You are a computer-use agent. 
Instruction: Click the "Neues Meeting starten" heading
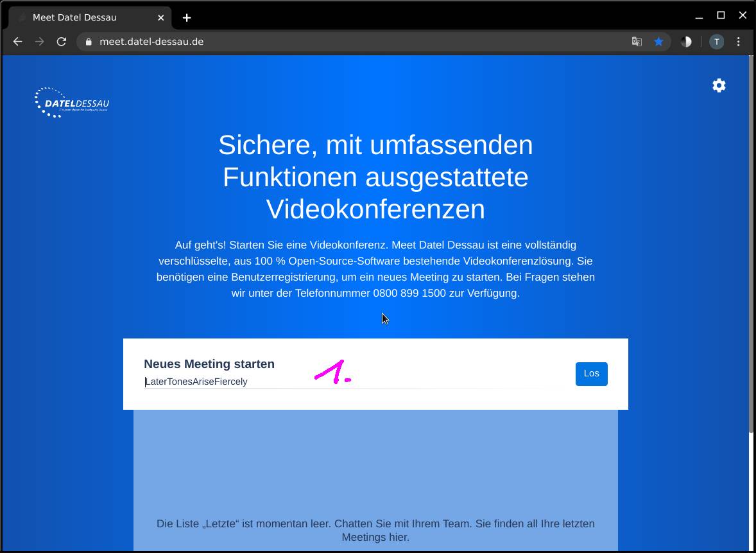tap(209, 364)
